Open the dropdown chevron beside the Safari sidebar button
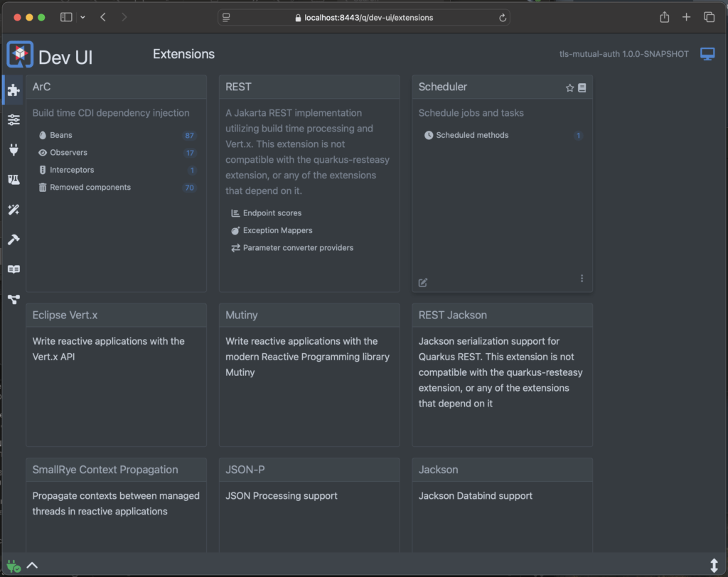This screenshot has width=728, height=577. [x=82, y=17]
